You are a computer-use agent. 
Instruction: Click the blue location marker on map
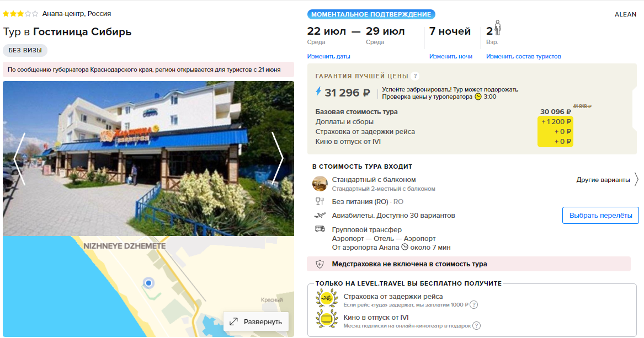(x=148, y=283)
